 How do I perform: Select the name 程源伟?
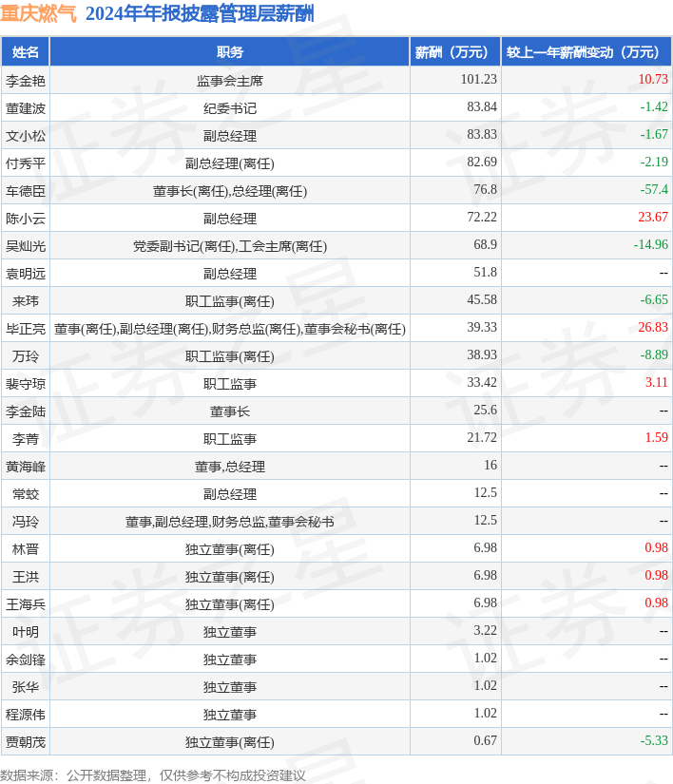26,713
